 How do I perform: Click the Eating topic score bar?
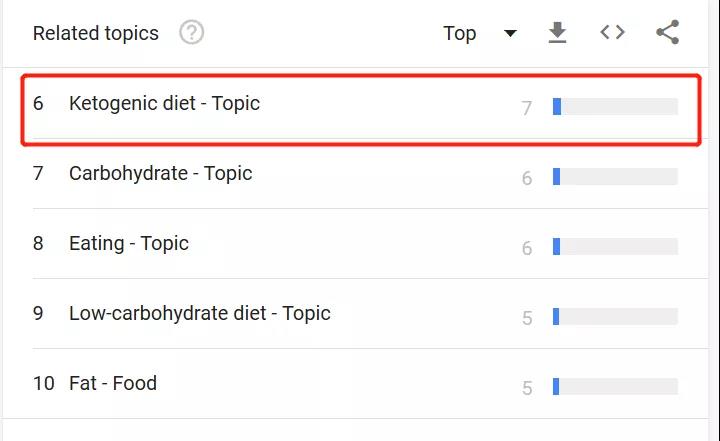pyautogui.click(x=615, y=247)
